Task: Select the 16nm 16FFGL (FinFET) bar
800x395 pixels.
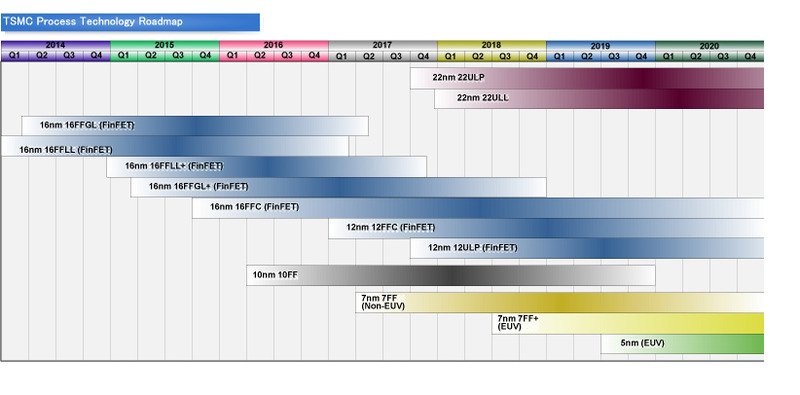Action: pyautogui.click(x=195, y=126)
